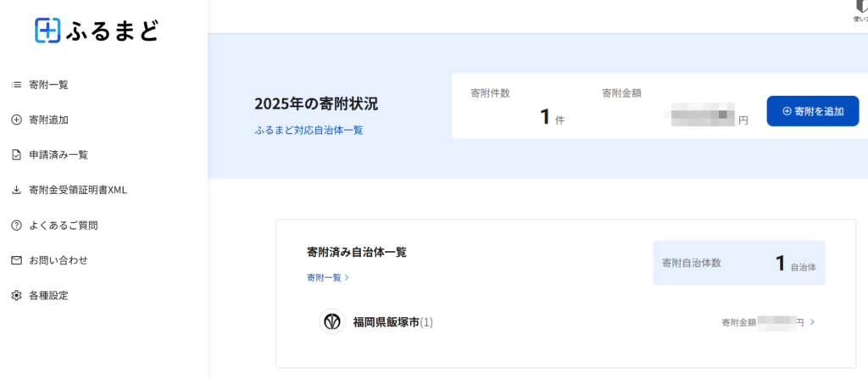Image resolution: width=868 pixels, height=379 pixels.
Task: Click the 寄附を追加 button
Action: pyautogui.click(x=813, y=111)
